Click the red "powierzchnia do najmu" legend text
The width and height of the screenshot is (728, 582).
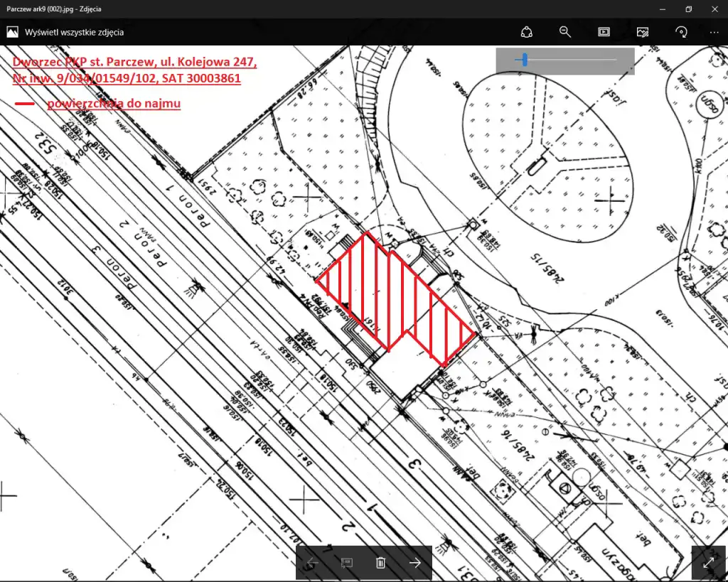click(114, 104)
